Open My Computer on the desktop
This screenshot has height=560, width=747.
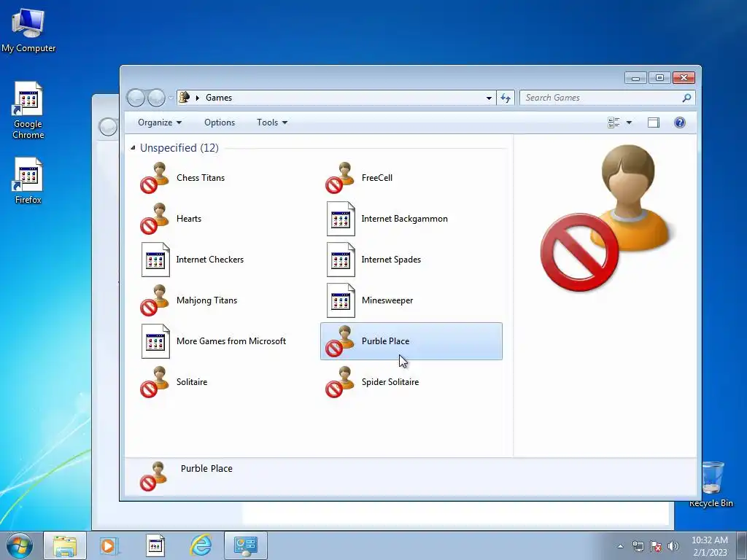pyautogui.click(x=28, y=29)
